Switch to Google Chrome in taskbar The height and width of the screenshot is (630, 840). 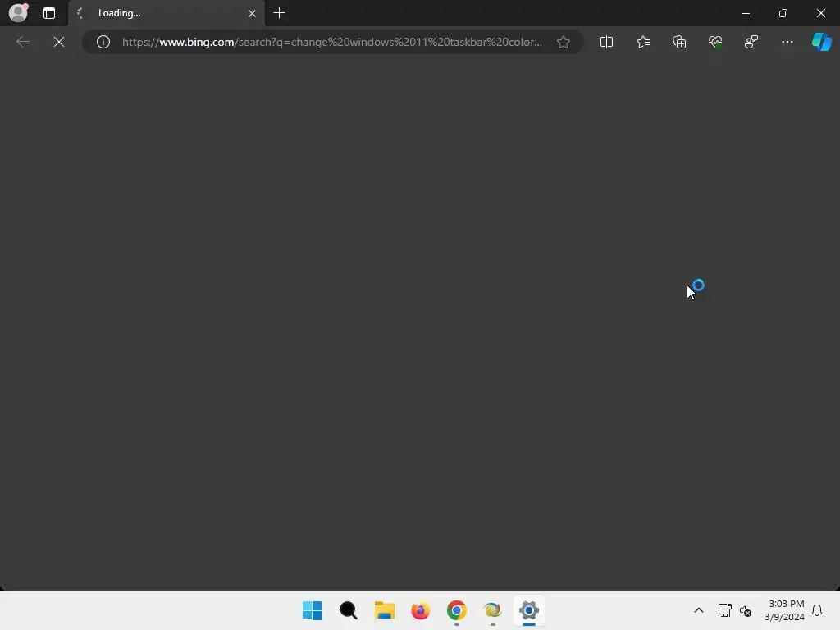click(x=456, y=610)
